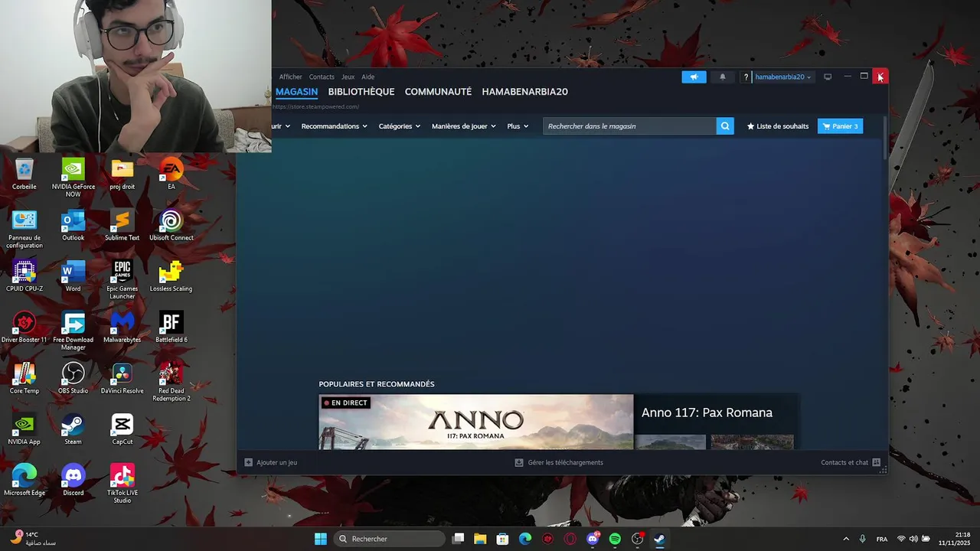Select the Driver Booster 11 desktop icon

pos(24,328)
